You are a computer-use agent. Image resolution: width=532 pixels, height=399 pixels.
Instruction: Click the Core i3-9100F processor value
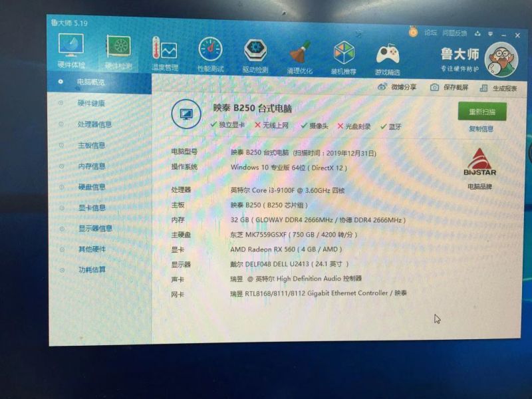(x=287, y=190)
